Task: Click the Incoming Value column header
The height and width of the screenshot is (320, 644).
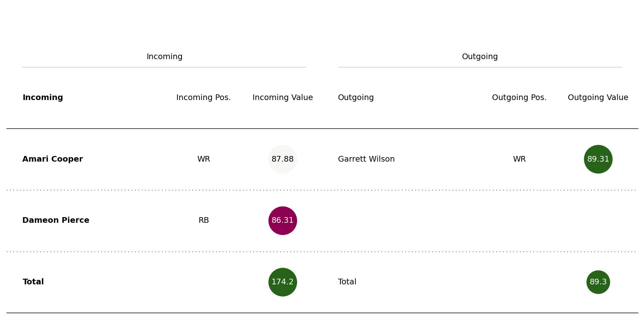Action: pyautogui.click(x=282, y=98)
